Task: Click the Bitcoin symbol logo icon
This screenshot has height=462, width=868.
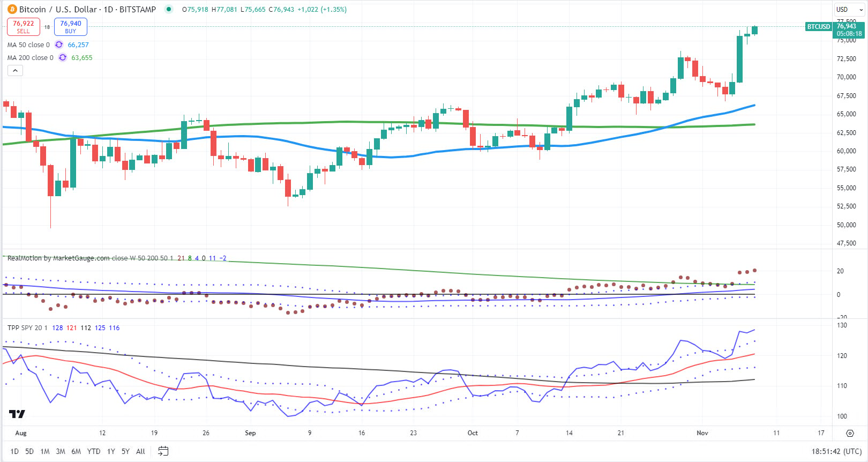Action: click(x=12, y=9)
